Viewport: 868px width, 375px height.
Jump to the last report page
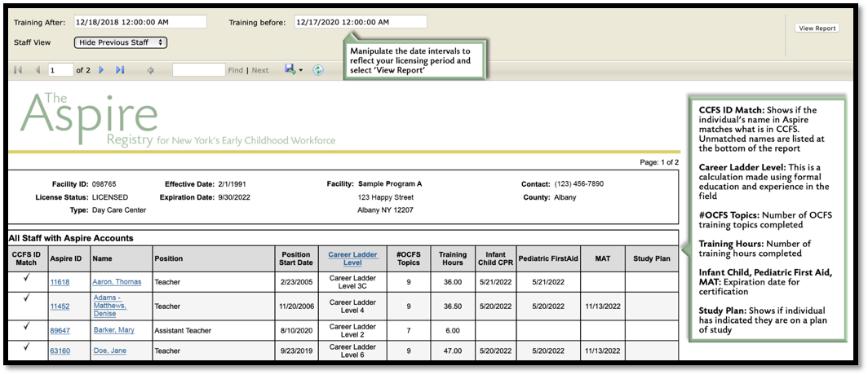coord(120,70)
